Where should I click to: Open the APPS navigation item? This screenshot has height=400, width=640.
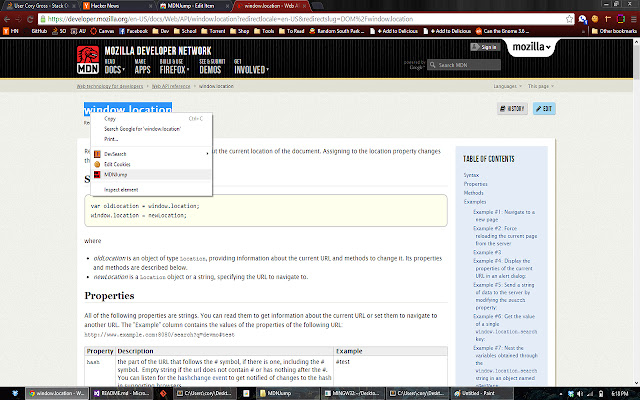142,67
